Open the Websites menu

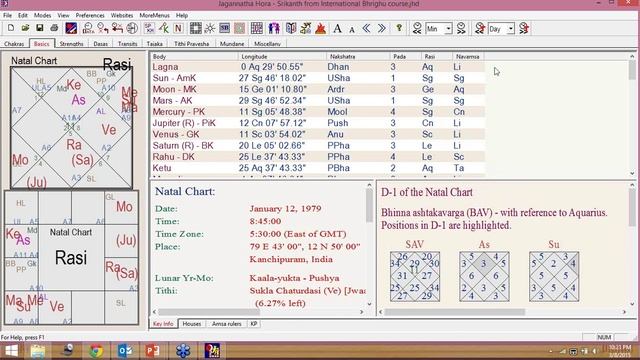(122, 15)
